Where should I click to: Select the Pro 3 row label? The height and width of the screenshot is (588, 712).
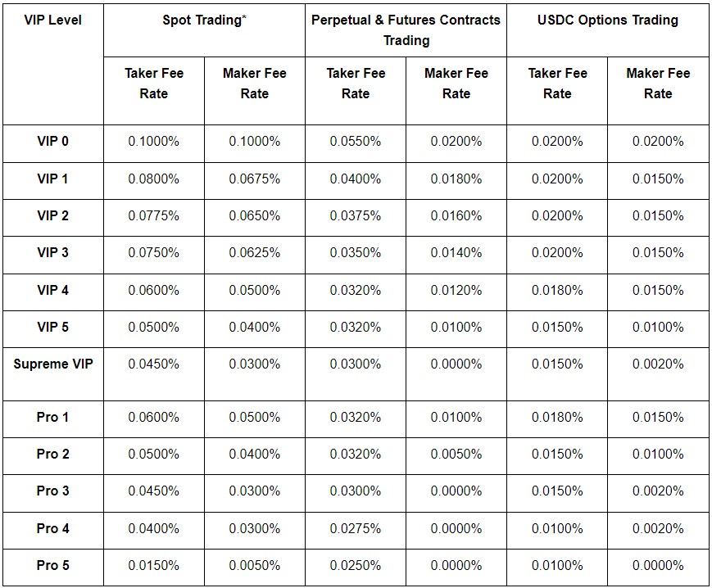53,491
